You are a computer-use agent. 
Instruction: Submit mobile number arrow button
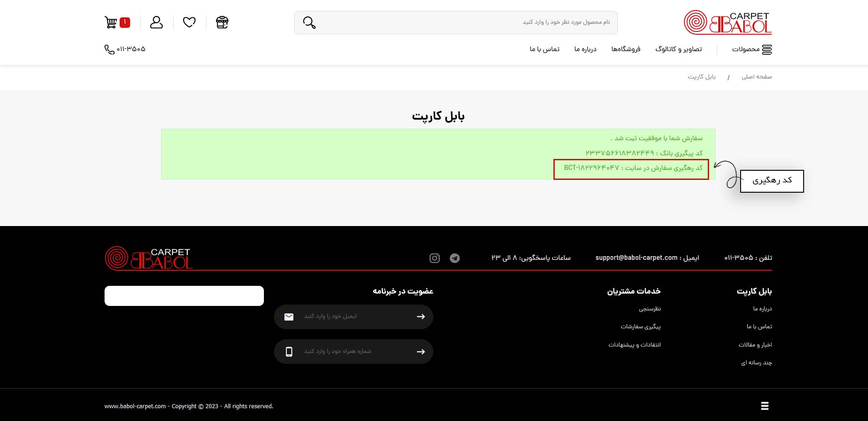[421, 352]
